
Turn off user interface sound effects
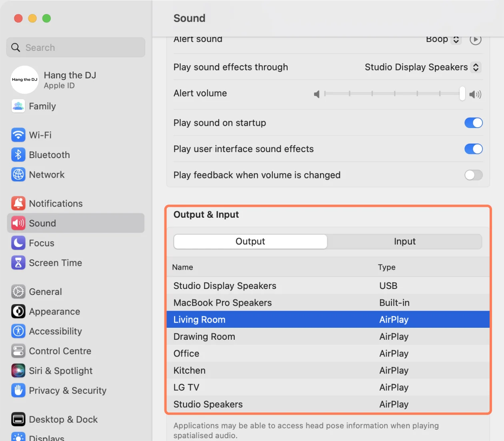click(474, 149)
